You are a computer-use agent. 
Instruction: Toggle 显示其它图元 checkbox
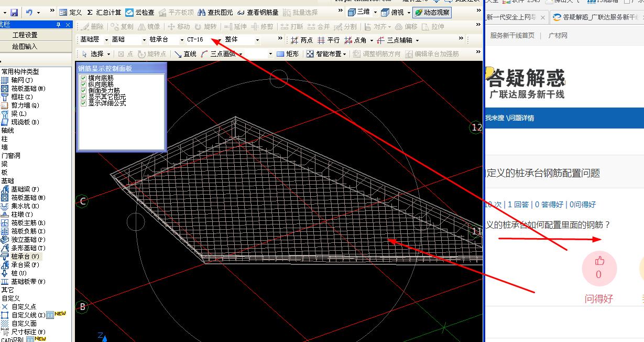[x=83, y=97]
